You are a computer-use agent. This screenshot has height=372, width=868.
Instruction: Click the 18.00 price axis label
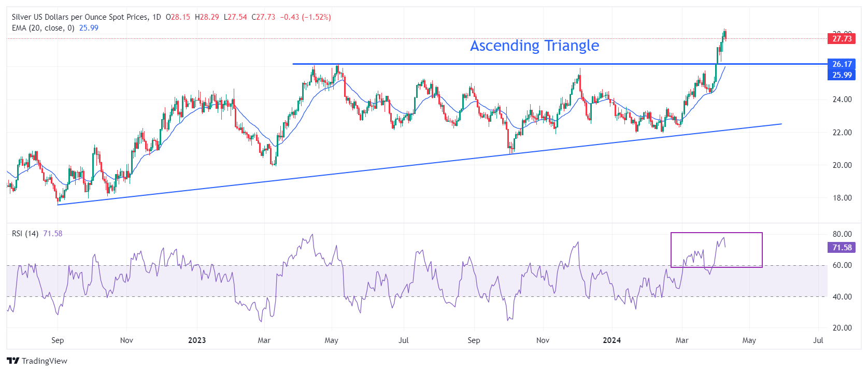842,198
